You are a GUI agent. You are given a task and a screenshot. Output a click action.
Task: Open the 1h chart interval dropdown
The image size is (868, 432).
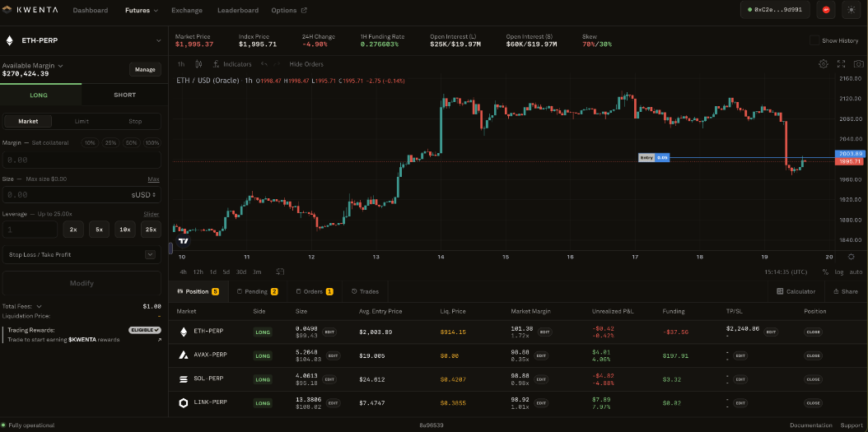coord(181,64)
